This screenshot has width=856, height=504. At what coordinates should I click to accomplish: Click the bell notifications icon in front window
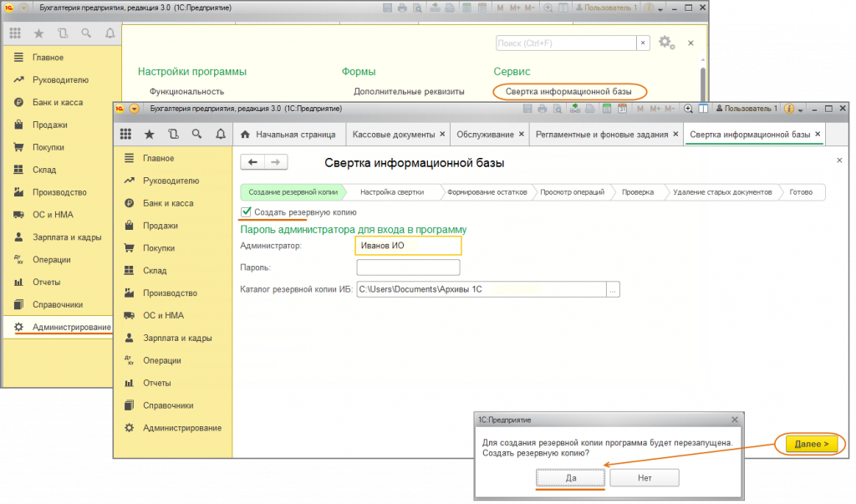click(x=221, y=134)
